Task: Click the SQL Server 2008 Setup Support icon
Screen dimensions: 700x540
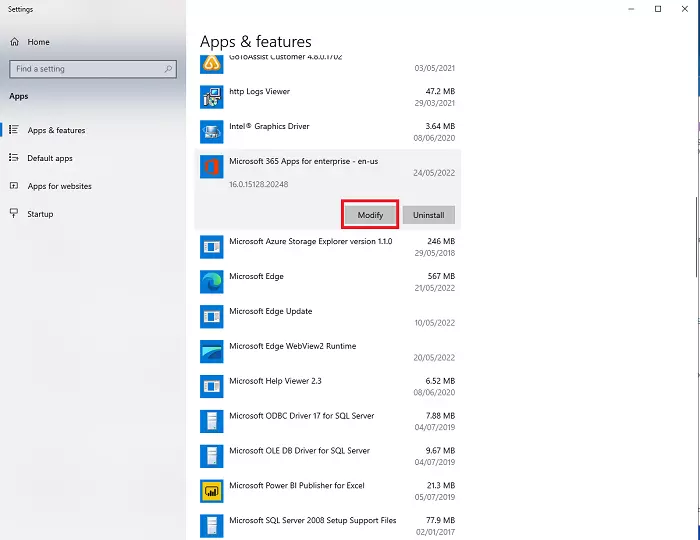Action: (x=212, y=526)
